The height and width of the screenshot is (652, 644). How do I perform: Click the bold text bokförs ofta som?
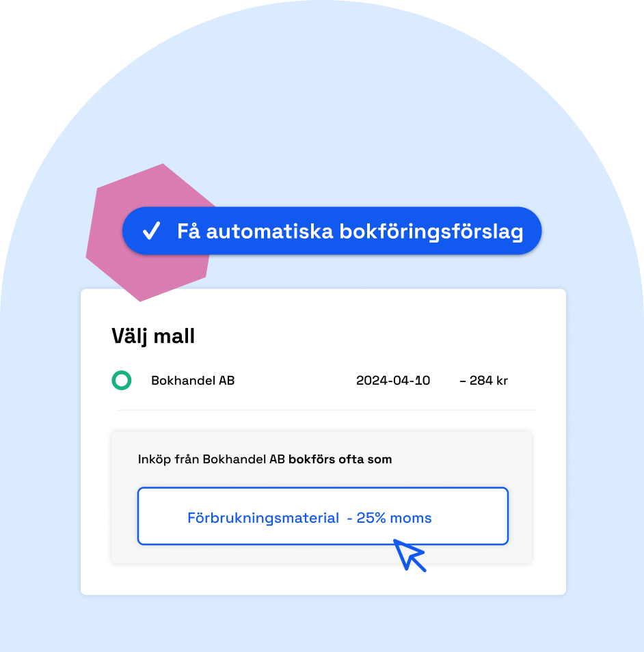pos(340,459)
